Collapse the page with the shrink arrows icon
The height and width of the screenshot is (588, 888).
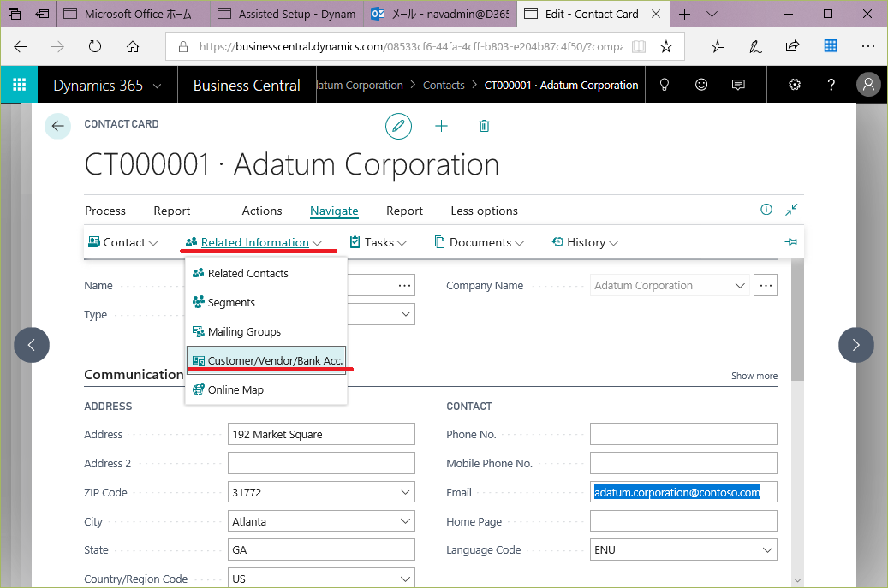(791, 210)
